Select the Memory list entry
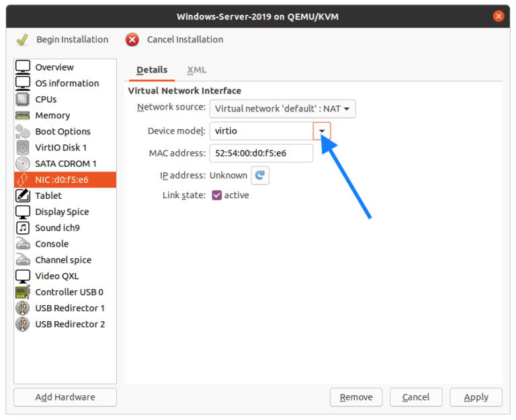Image resolution: width=516 pixels, height=420 pixels. tap(65, 115)
